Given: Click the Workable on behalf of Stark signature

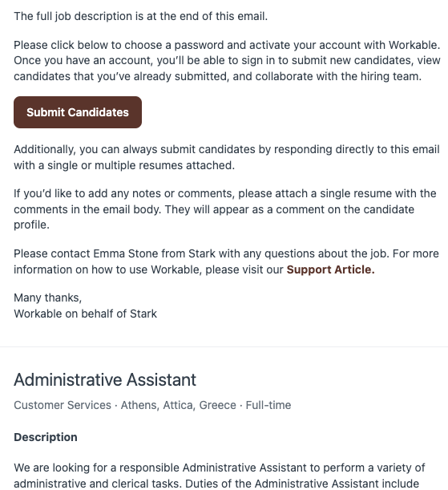Looking at the screenshot, I should [85, 314].
